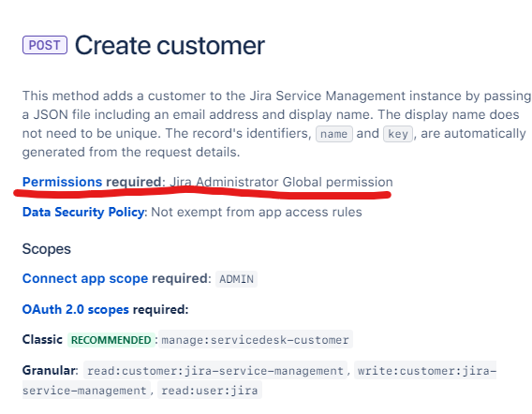Follow the Connect app scope link
This screenshot has height=414, width=532.
(x=85, y=278)
